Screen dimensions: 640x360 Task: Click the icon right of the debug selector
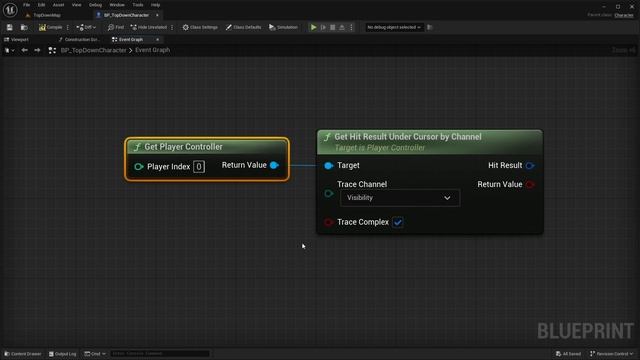pyautogui.click(x=429, y=27)
